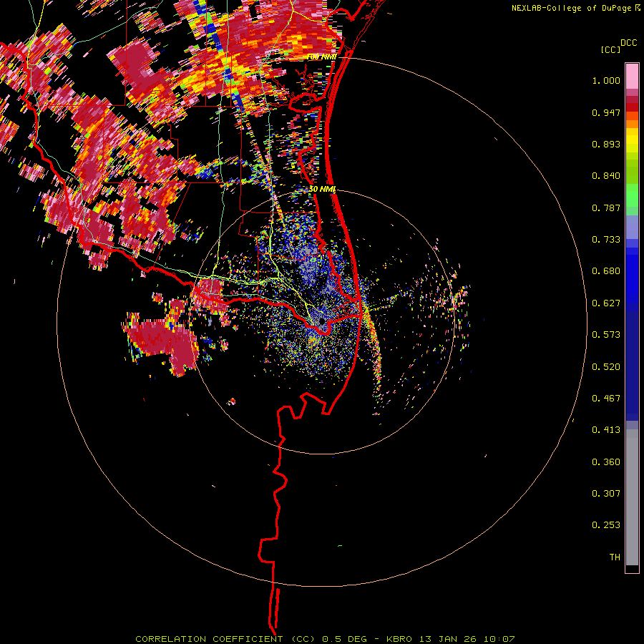Select the 1.000 legend value
The height and width of the screenshot is (644, 644).
click(x=606, y=80)
